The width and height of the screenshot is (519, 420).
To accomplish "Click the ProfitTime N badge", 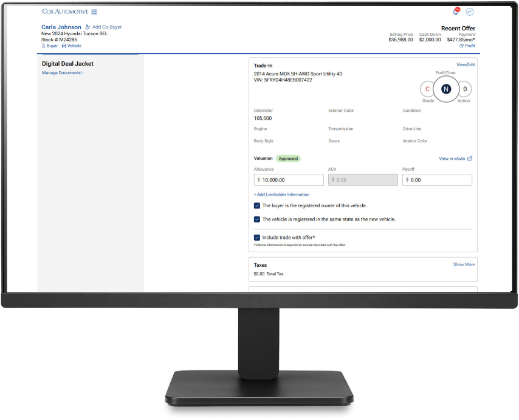I will point(446,89).
